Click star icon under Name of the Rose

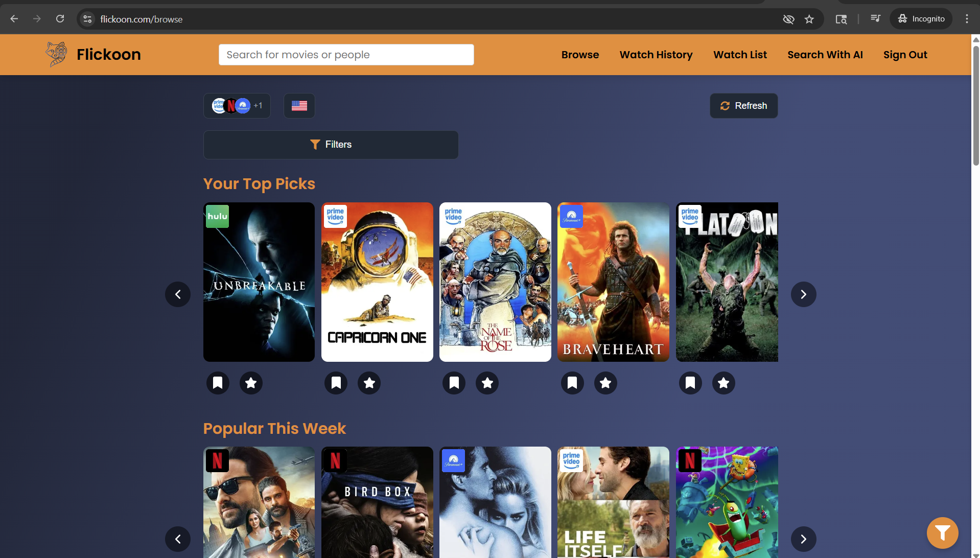pos(487,383)
